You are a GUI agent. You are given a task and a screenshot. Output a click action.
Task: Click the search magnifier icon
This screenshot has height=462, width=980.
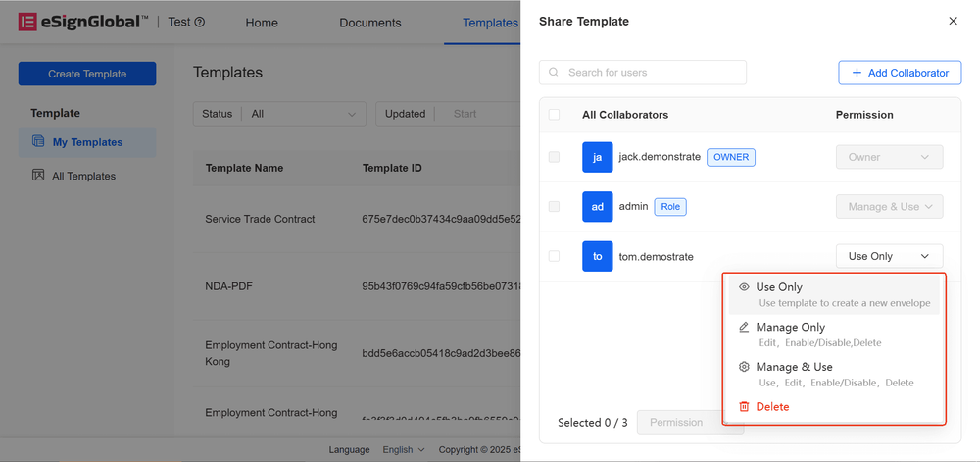coord(555,73)
